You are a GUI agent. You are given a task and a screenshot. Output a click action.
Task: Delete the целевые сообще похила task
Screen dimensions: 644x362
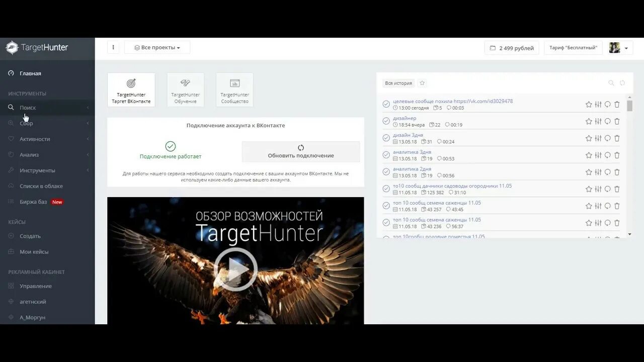(x=617, y=105)
